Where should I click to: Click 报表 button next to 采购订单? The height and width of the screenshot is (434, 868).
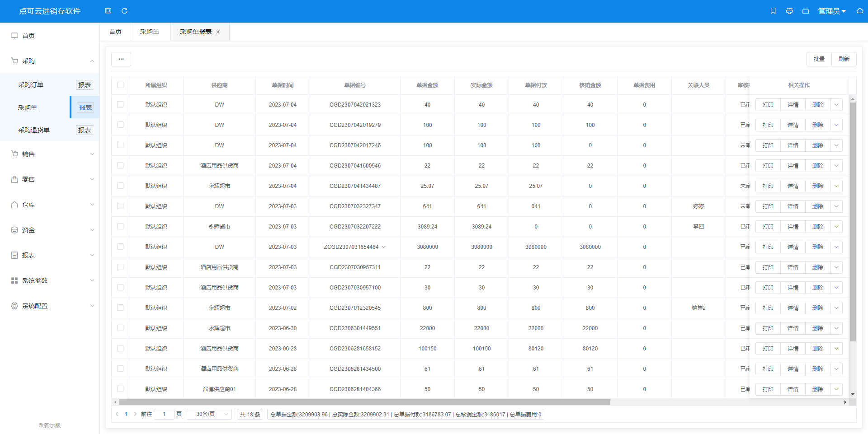[x=85, y=85]
